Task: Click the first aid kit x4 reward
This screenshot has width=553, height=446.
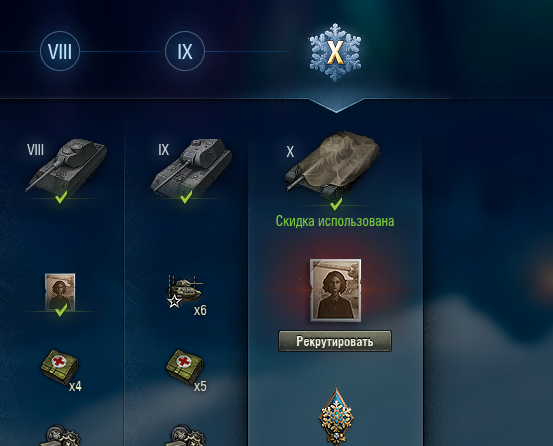Action: (x=59, y=367)
